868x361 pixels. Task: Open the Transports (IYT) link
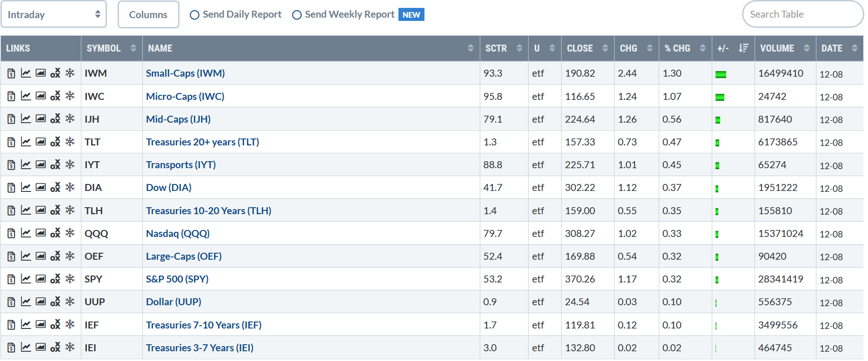(181, 165)
